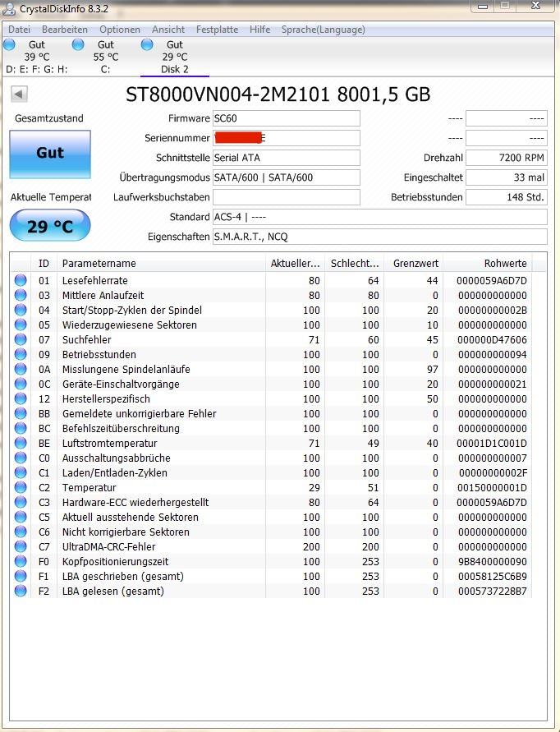Go to previous disk with the arrow button
Image resolution: width=560 pixels, height=732 pixels.
coord(19,94)
